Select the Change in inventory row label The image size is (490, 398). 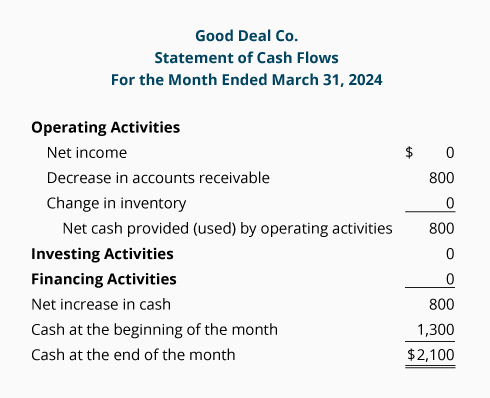[x=116, y=203]
